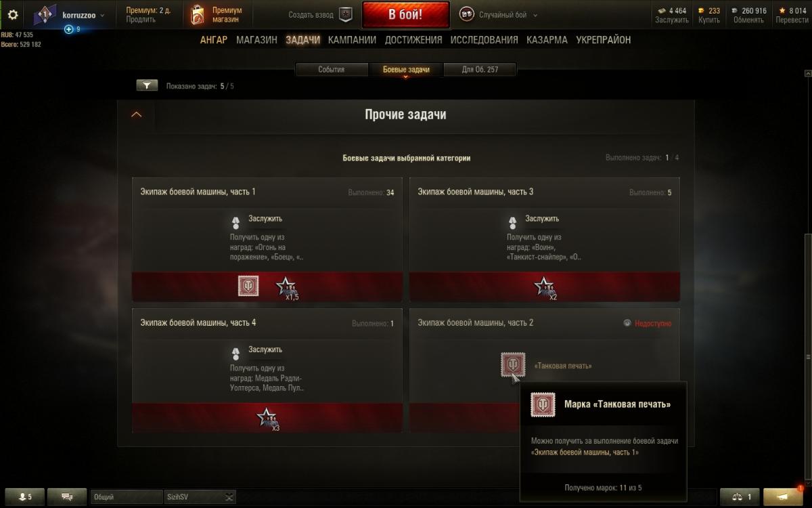Open settings via the gear icon
This screenshot has width=812, height=508.
[13, 14]
